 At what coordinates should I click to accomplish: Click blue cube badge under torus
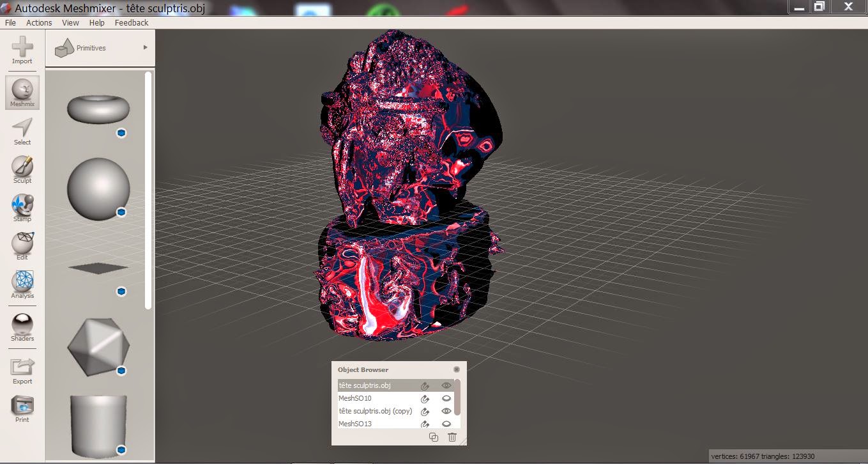point(121,133)
